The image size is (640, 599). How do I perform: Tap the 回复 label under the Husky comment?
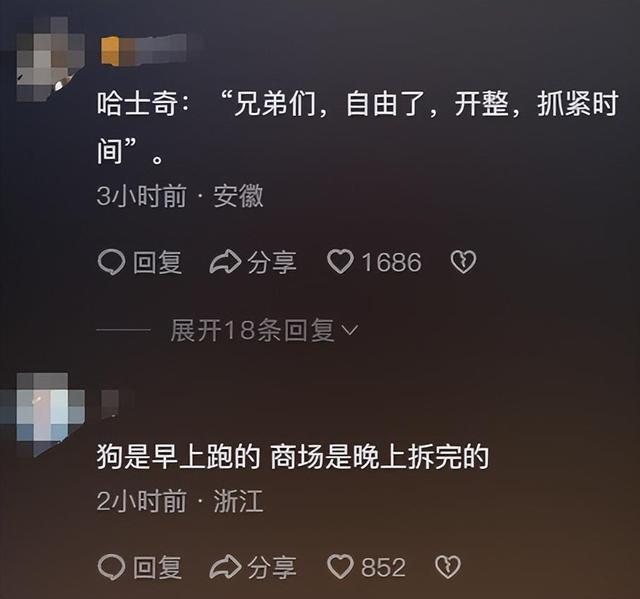[x=158, y=262]
